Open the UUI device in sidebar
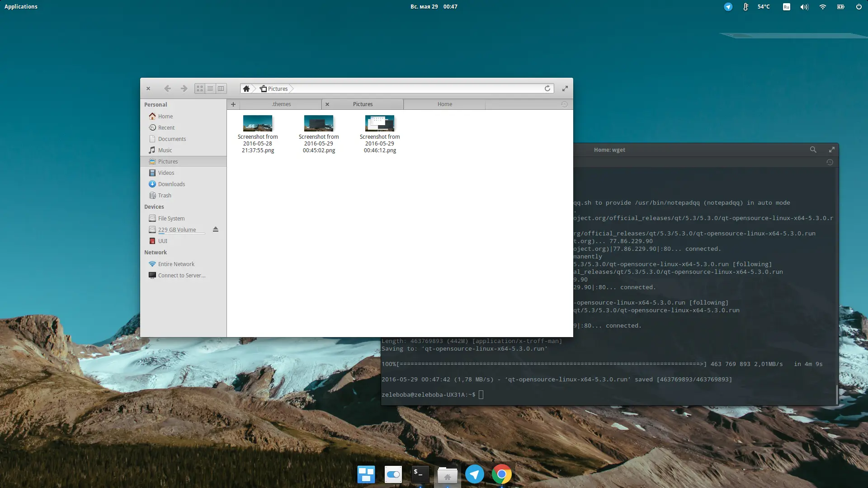868x488 pixels. 183,241
